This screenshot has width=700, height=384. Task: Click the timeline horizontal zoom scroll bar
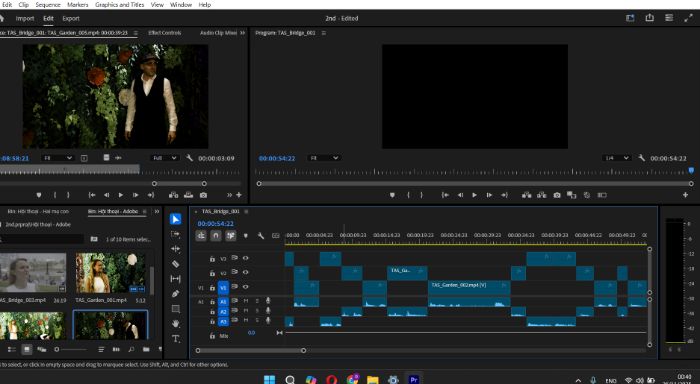[250, 351]
